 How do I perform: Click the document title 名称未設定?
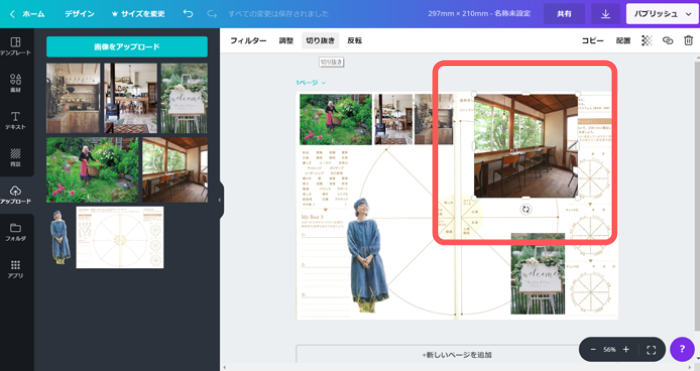point(512,14)
